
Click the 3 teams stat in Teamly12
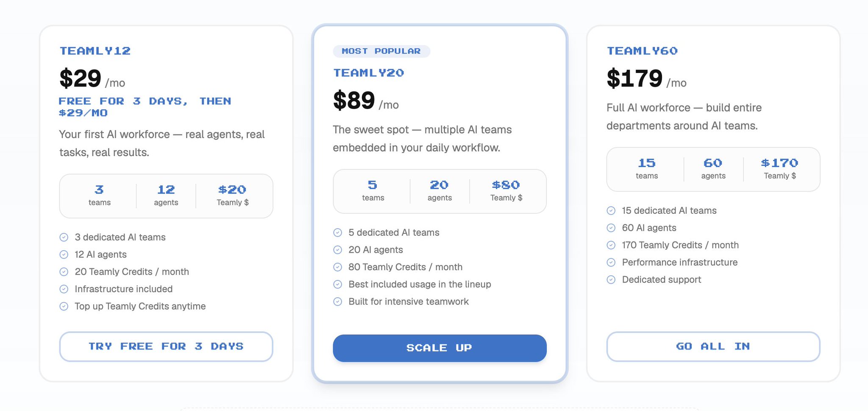coord(99,196)
